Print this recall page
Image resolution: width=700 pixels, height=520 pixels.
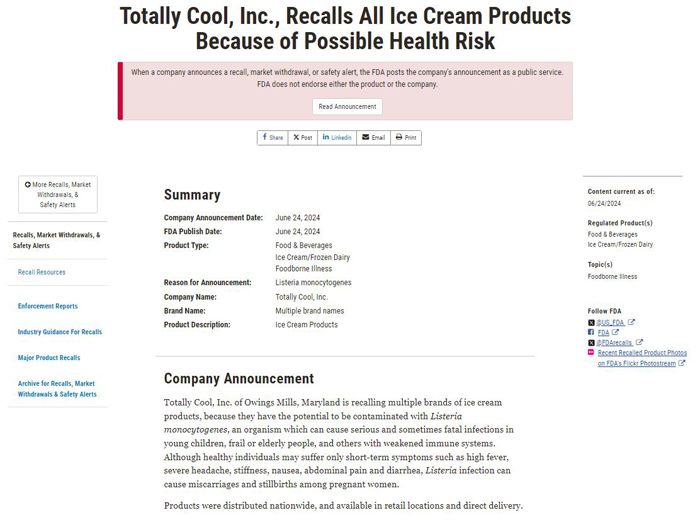tap(406, 137)
